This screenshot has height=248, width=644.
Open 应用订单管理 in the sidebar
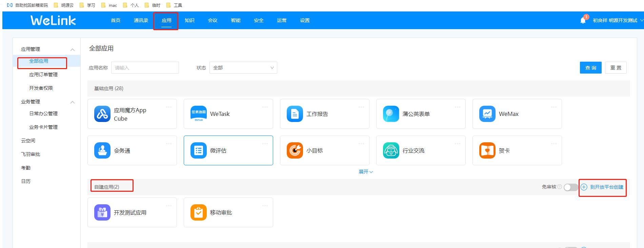click(43, 75)
